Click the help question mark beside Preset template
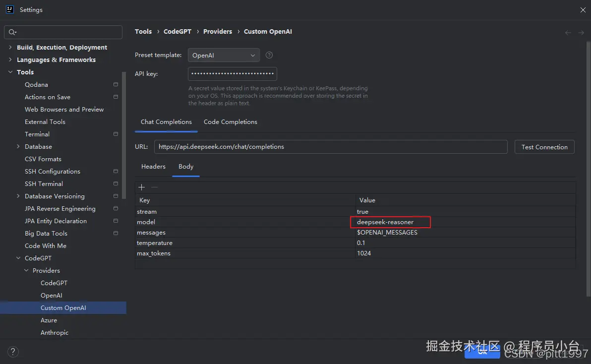The width and height of the screenshot is (591, 364). [269, 55]
